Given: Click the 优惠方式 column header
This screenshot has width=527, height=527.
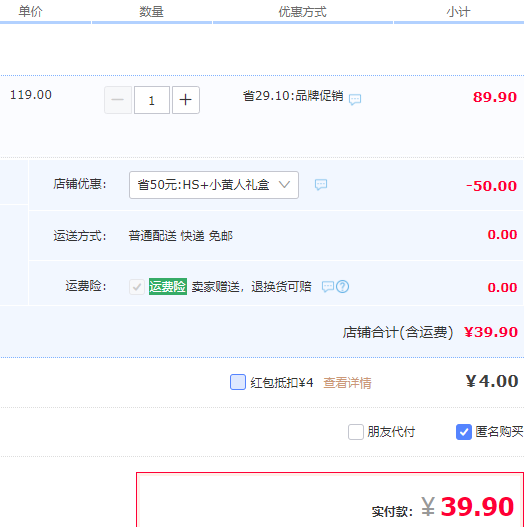Looking at the screenshot, I should (302, 12).
